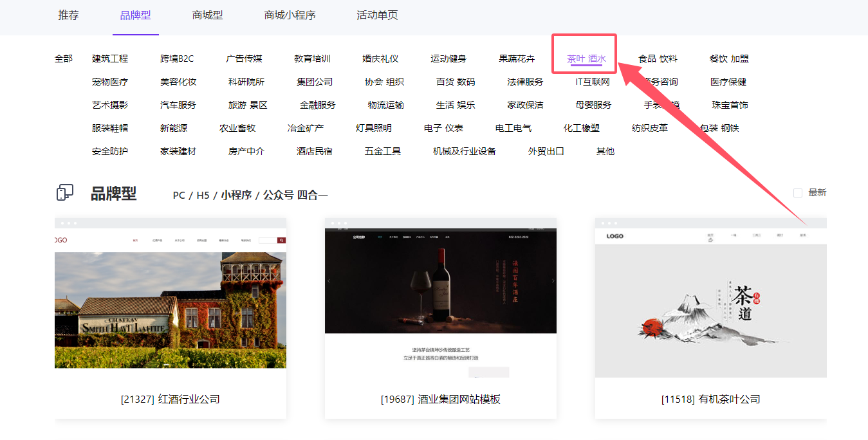The image size is (868, 440).
Task: Filter by 建筑工程 category
Action: point(110,59)
